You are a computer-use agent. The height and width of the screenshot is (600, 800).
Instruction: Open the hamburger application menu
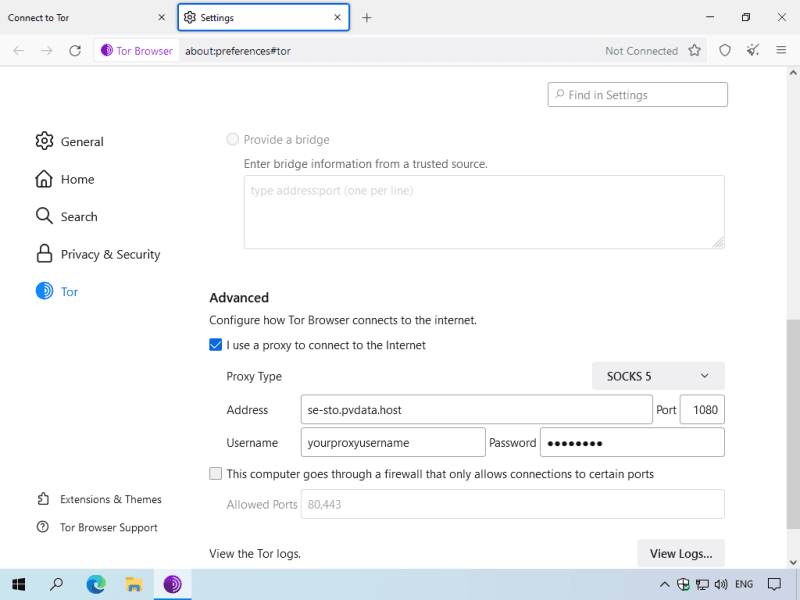click(781, 51)
